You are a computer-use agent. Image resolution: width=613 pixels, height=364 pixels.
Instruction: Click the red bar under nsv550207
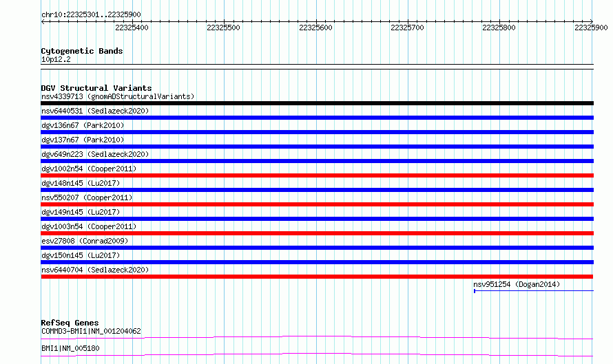click(317, 204)
